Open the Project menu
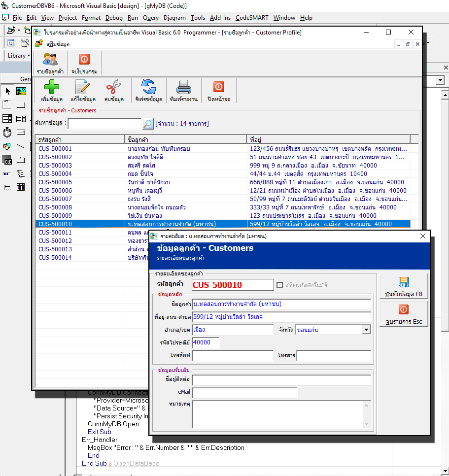 point(68,18)
